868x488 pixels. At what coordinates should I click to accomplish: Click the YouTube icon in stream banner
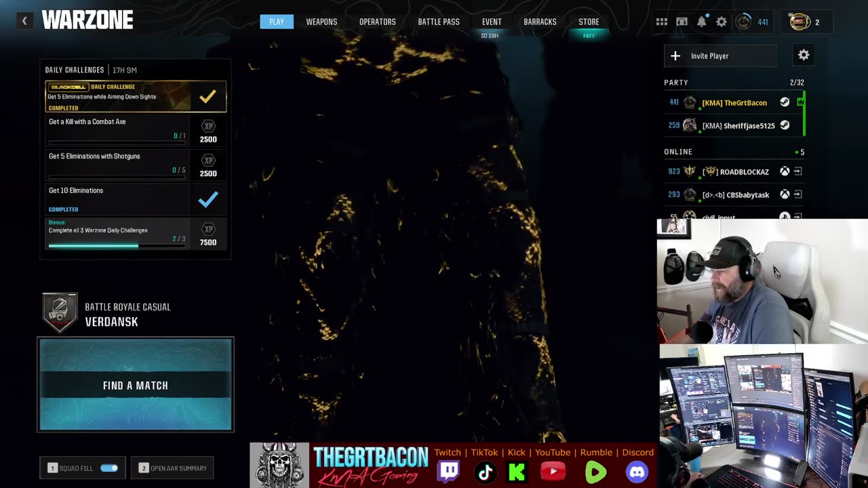click(553, 471)
